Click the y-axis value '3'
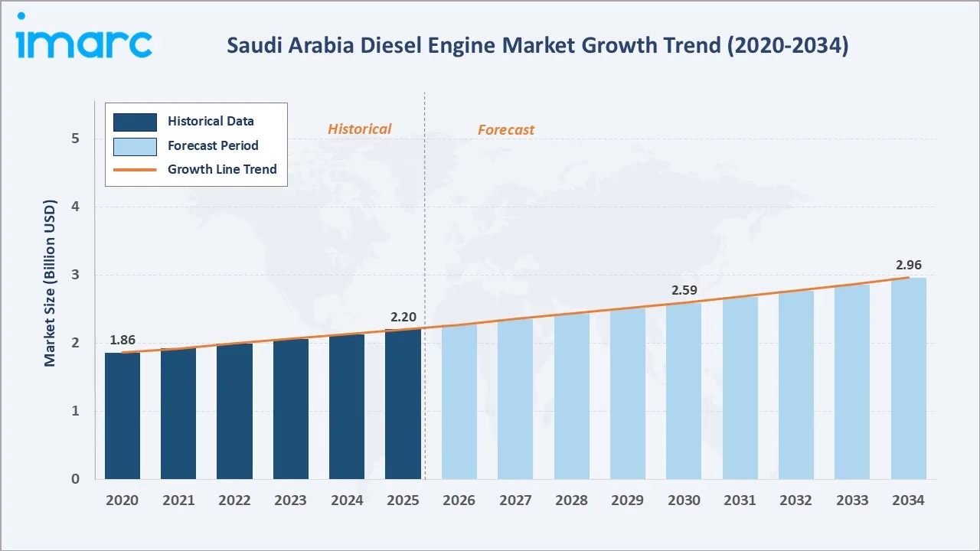The width and height of the screenshot is (980, 551). pyautogui.click(x=75, y=275)
